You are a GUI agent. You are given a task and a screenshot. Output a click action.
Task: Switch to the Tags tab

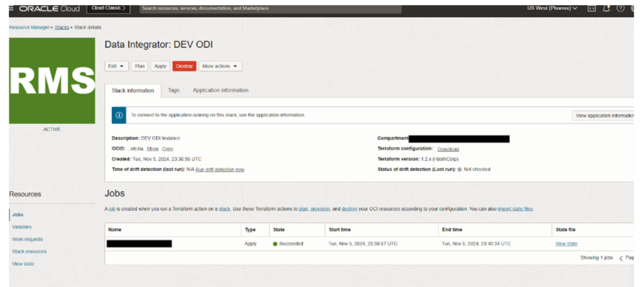(x=174, y=90)
